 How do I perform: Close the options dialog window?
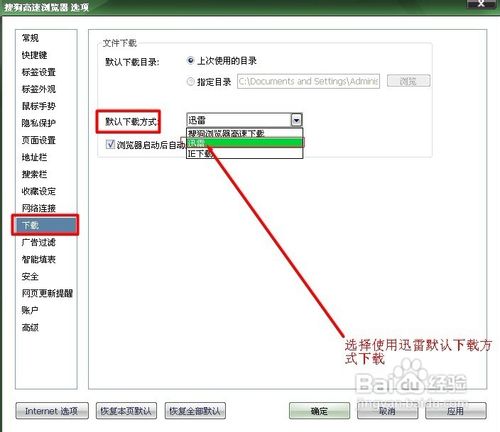pyautogui.click(x=481, y=3)
